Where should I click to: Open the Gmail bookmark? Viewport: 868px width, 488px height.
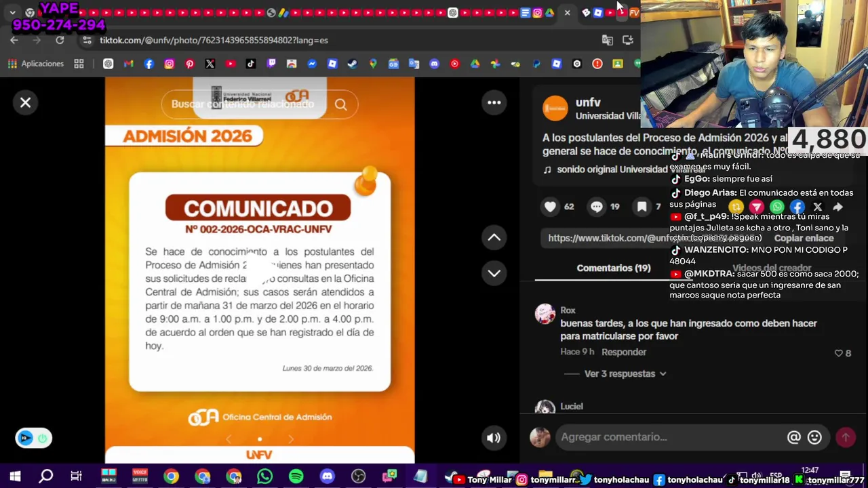tap(129, 64)
